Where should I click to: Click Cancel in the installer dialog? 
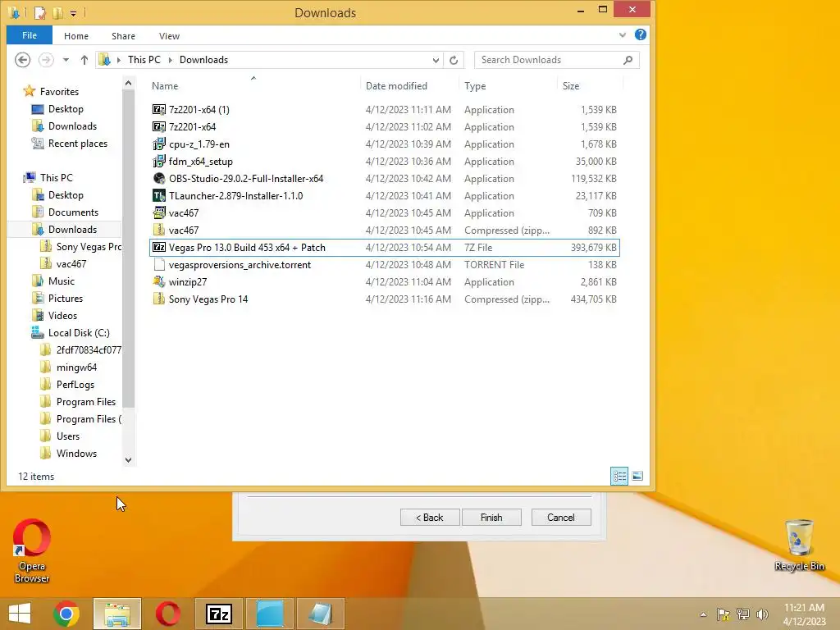tap(561, 517)
